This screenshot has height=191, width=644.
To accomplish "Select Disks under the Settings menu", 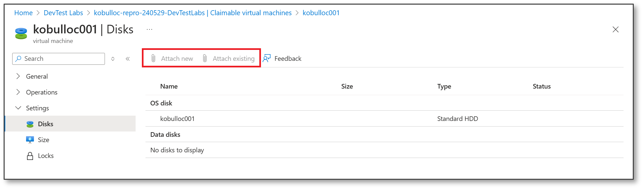I will pos(46,124).
